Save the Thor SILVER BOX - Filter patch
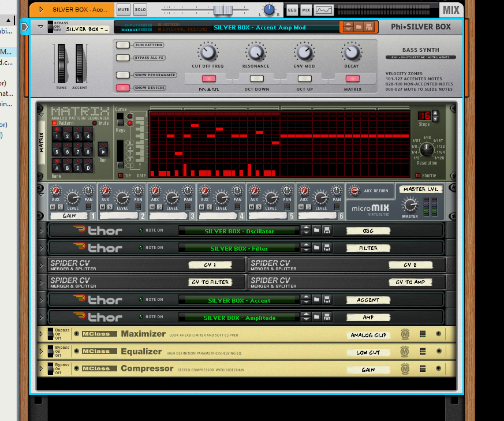The height and width of the screenshot is (421, 504). pyautogui.click(x=327, y=248)
